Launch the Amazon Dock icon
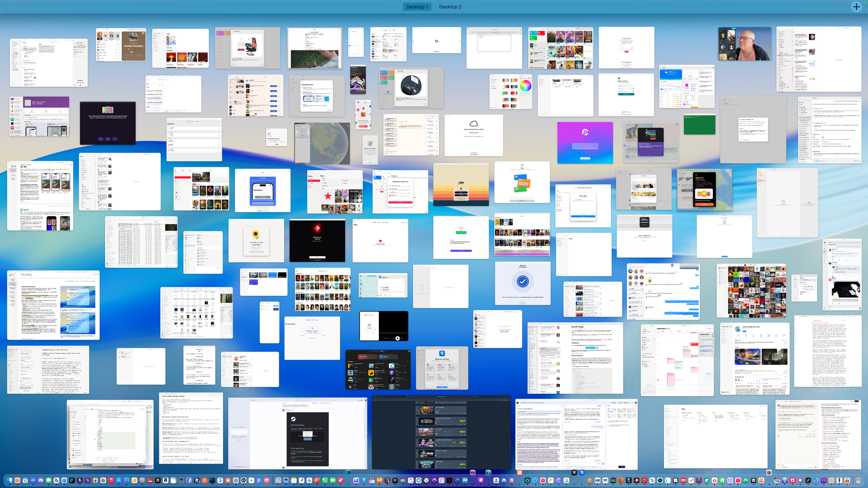The width and height of the screenshot is (868, 488). (x=165, y=480)
